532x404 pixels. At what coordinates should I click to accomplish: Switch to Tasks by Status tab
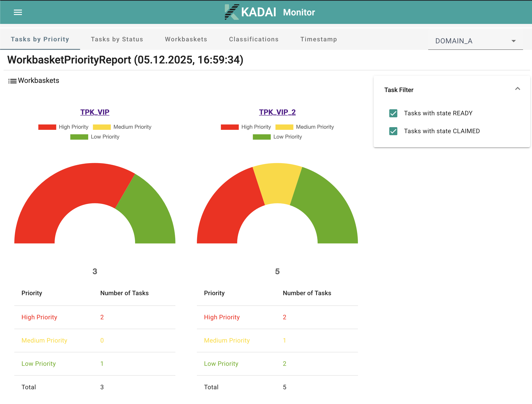coord(117,39)
